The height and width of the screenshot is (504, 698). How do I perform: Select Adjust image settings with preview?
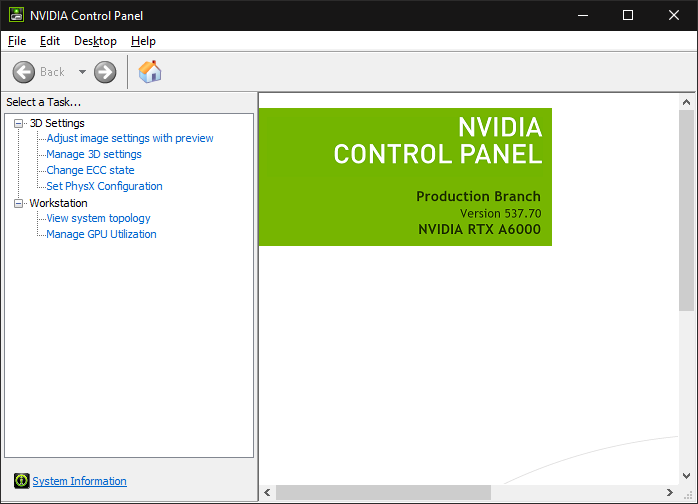[130, 138]
